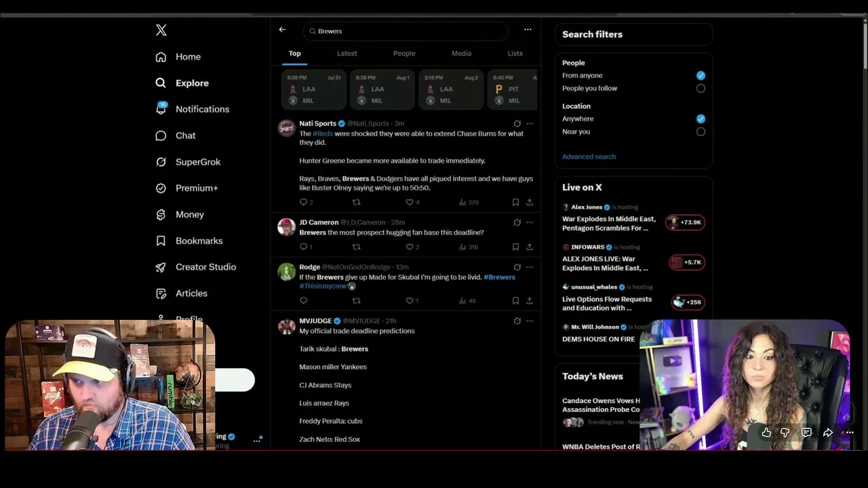Image resolution: width=868 pixels, height=488 pixels.
Task: Open more options on Nati Sports post
Action: (530, 123)
